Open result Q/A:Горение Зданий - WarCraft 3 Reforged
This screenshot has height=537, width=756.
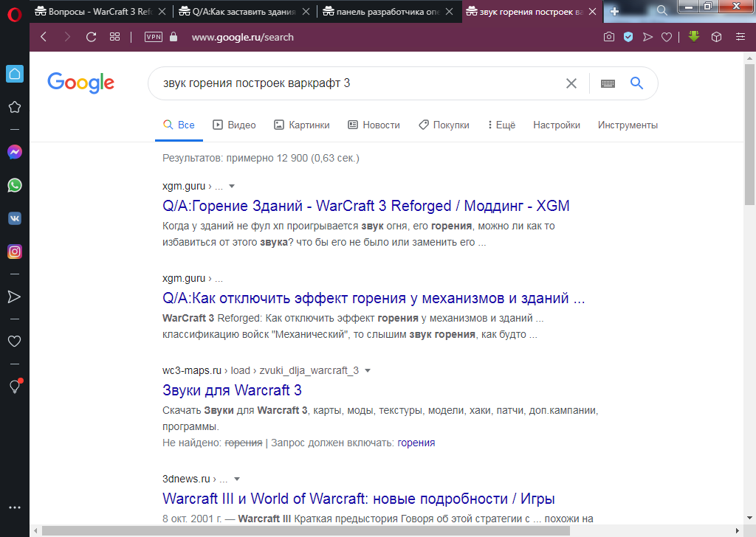click(366, 206)
